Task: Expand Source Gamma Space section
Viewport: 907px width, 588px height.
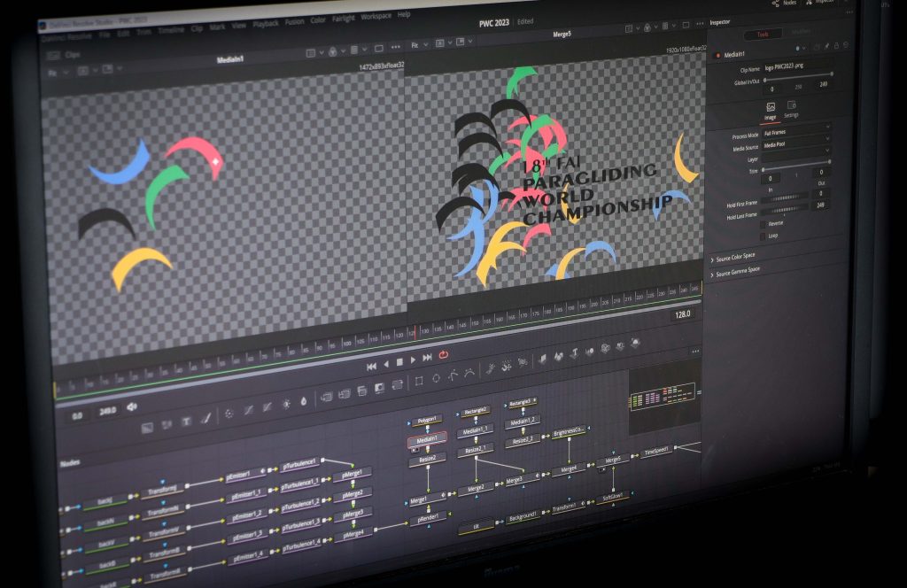Action: click(735, 271)
